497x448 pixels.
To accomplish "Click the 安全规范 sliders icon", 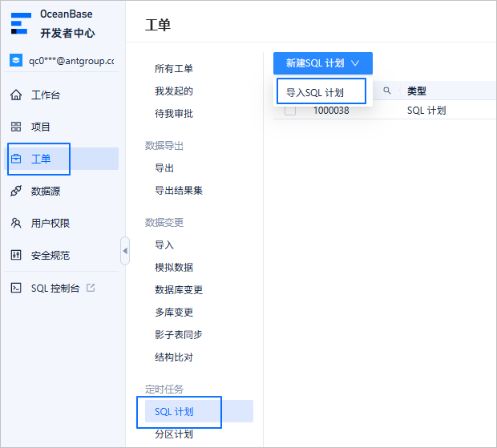I will tap(16, 255).
